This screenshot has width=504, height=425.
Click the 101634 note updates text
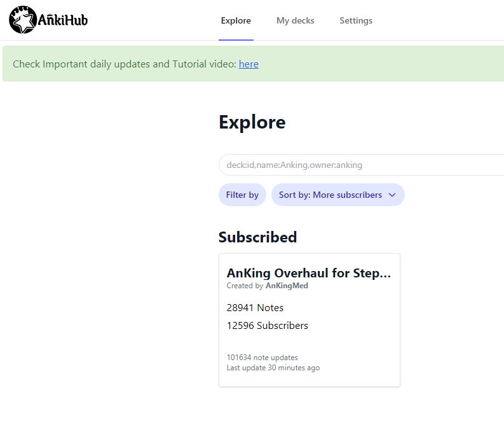[x=262, y=358]
